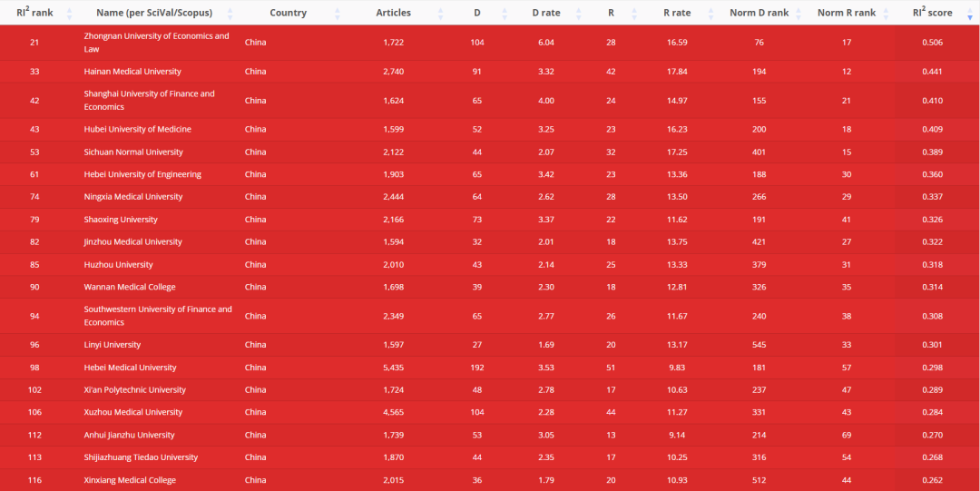Select Hainan Medical University row name
This screenshot has width=980, height=491.
pyautogui.click(x=132, y=72)
